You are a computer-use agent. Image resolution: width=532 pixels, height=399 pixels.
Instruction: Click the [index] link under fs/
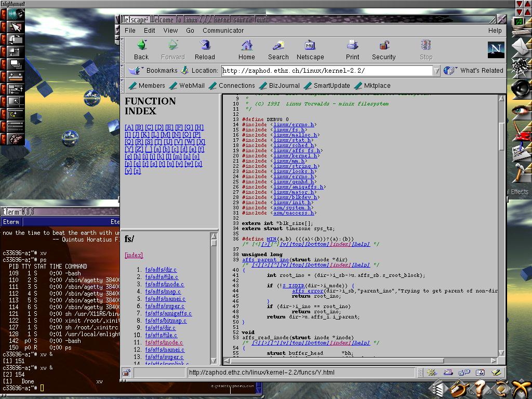coord(134,255)
